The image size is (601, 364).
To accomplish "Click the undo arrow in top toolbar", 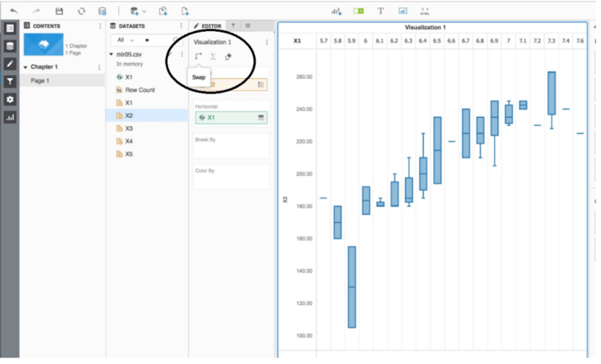I will pyautogui.click(x=14, y=11).
